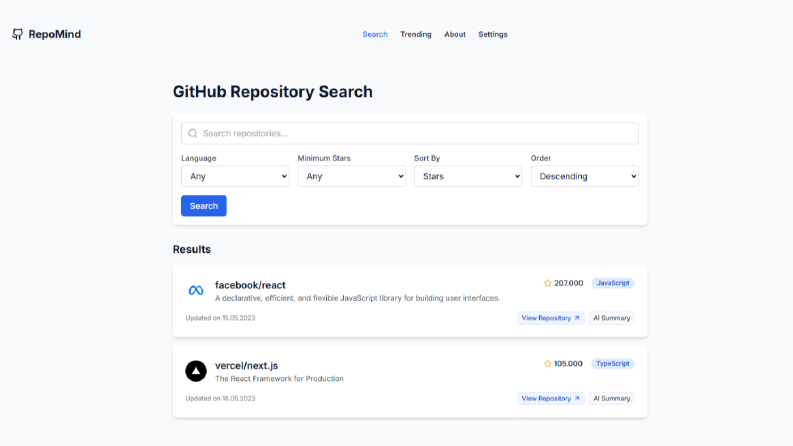The height and width of the screenshot is (446, 793).
Task: Click the vercel/next.js triangle avatar
Action: (196, 371)
